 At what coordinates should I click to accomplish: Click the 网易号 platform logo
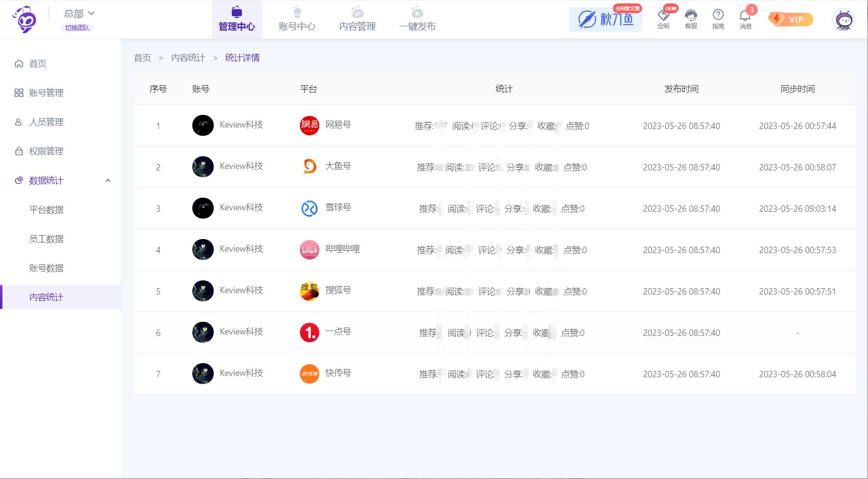[x=309, y=126]
